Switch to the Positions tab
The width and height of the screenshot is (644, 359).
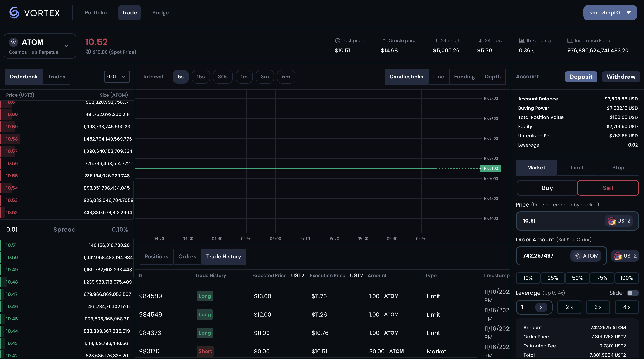point(156,257)
